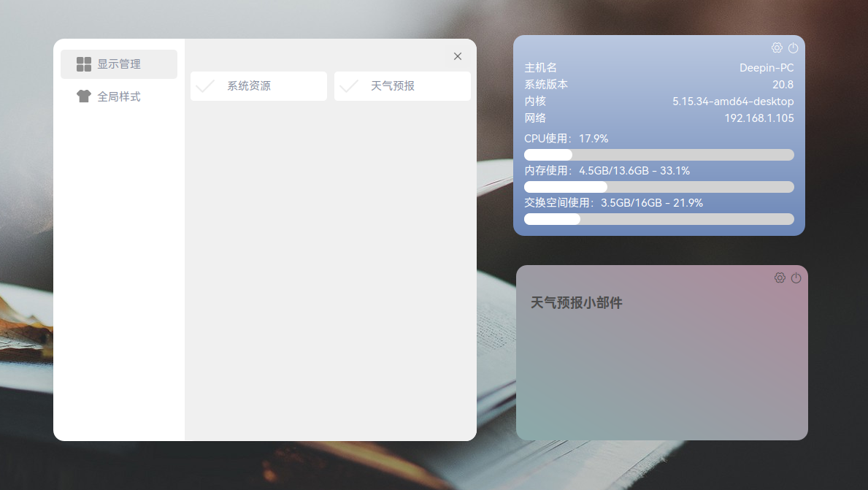Click the 系统资源 item label
The image size is (868, 490).
[249, 86]
